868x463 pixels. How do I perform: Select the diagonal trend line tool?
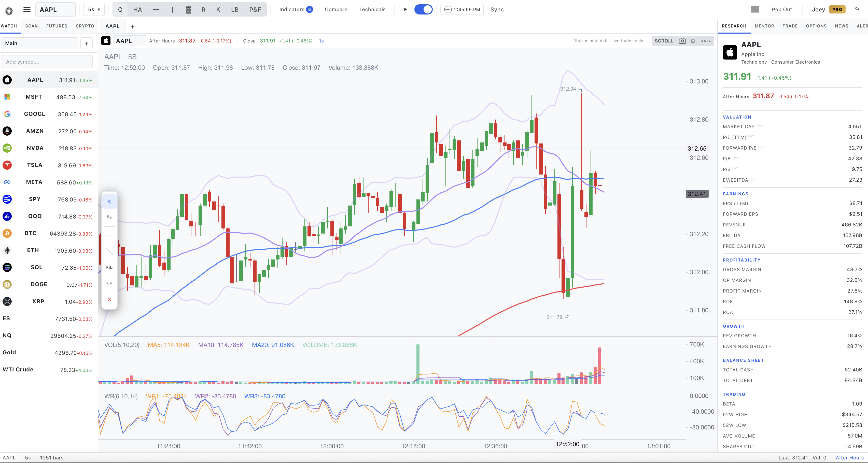point(109,252)
